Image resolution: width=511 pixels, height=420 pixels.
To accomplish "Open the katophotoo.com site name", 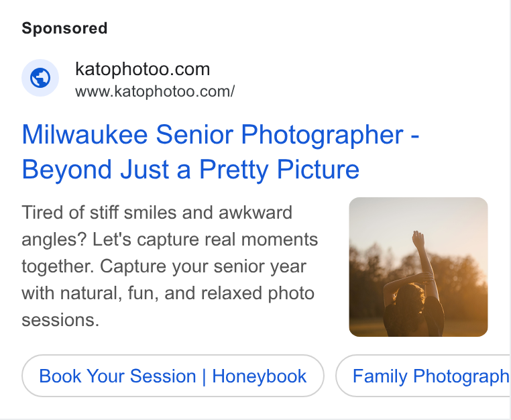I will 142,69.
